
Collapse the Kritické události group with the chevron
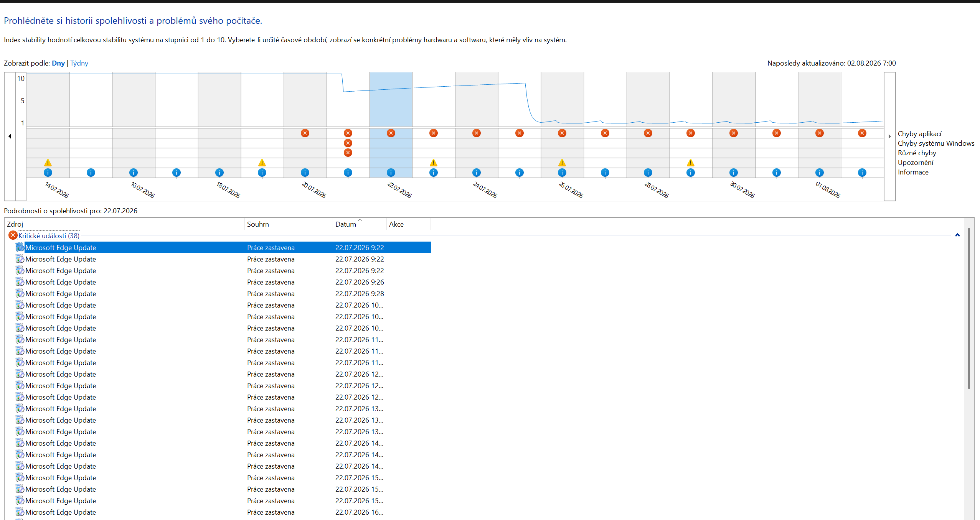pyautogui.click(x=957, y=235)
